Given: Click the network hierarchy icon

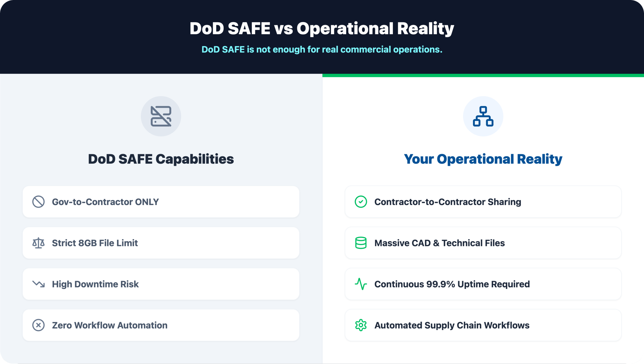Looking at the screenshot, I should 483,116.
